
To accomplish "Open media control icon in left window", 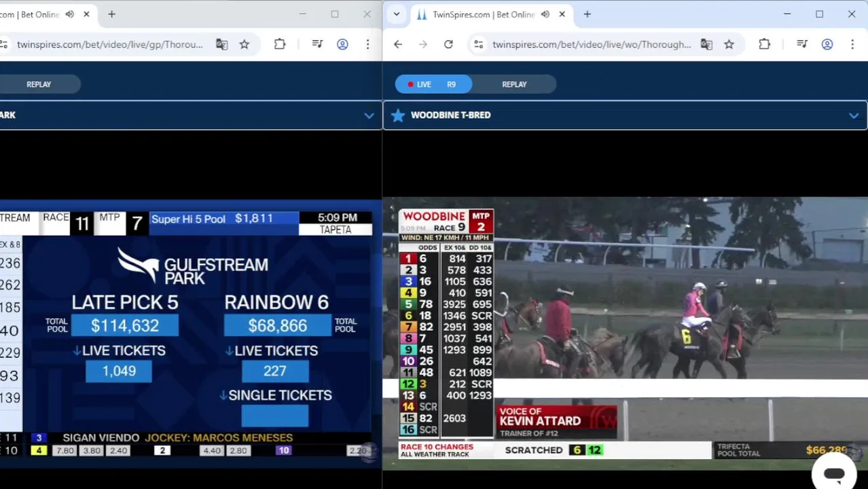I will pyautogui.click(x=317, y=44).
